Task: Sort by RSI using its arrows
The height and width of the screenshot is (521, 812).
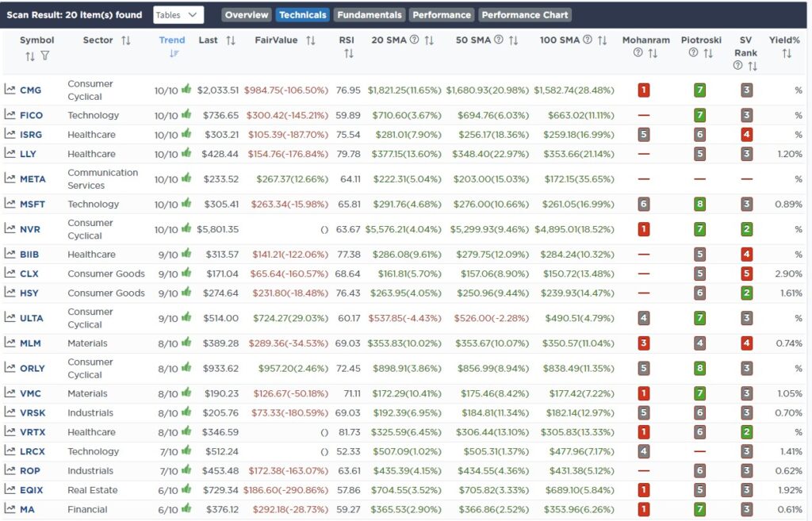Action: [x=349, y=53]
